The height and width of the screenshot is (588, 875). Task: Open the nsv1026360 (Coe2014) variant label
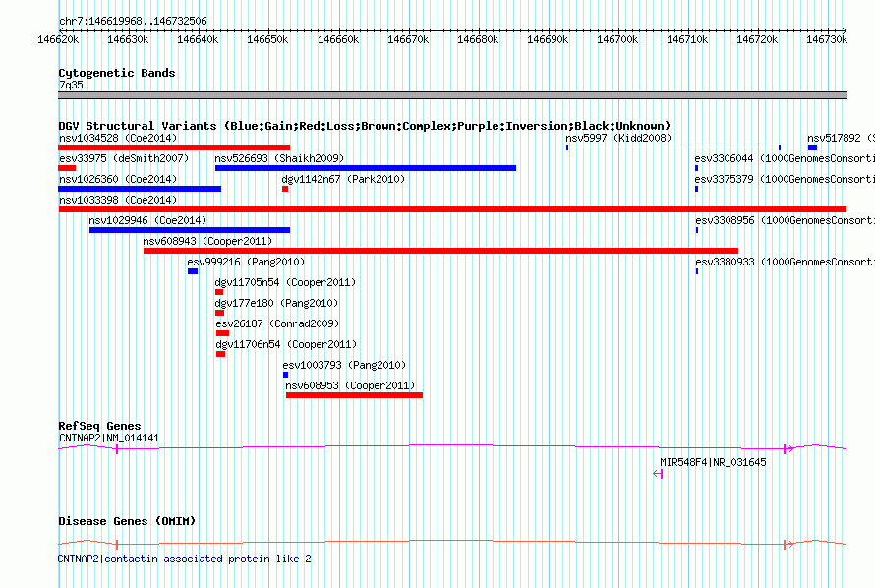(x=118, y=179)
